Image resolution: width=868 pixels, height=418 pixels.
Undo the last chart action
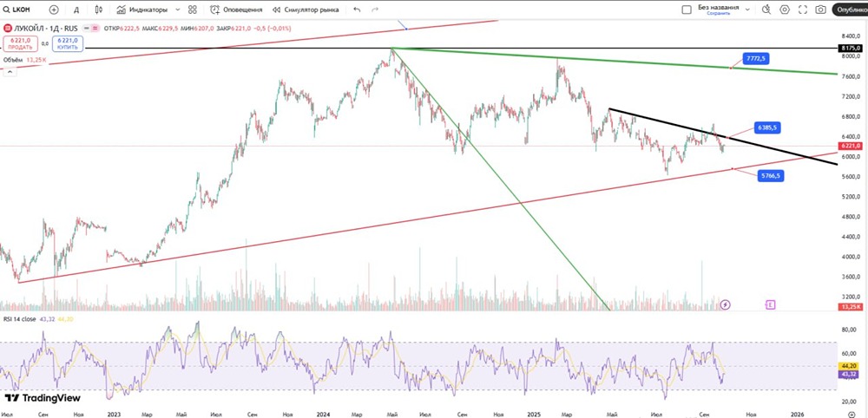tap(357, 10)
